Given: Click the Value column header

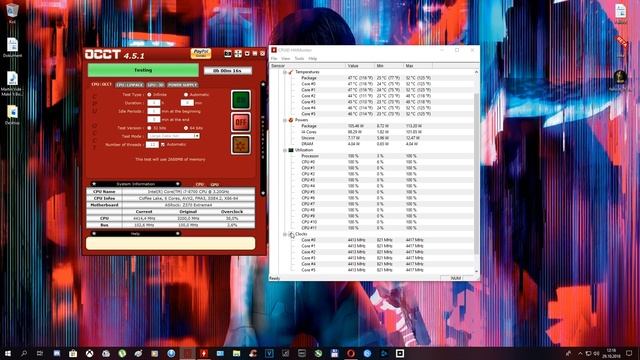Looking at the screenshot, I should (x=360, y=66).
